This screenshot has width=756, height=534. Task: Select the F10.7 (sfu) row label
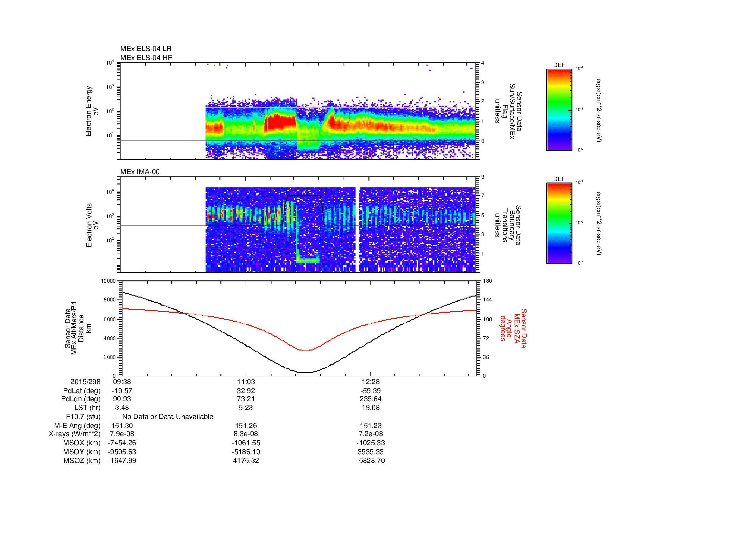point(83,417)
